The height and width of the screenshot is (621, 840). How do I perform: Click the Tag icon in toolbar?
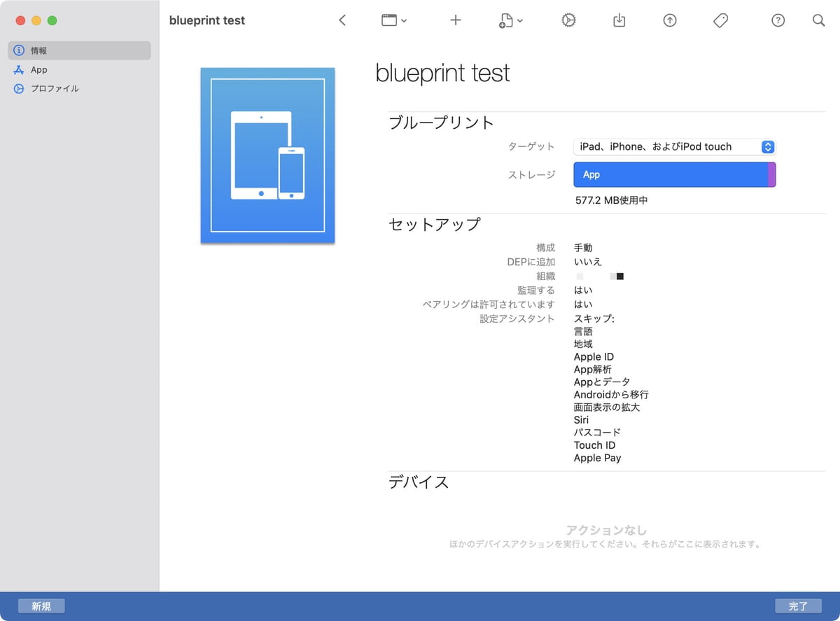(721, 20)
